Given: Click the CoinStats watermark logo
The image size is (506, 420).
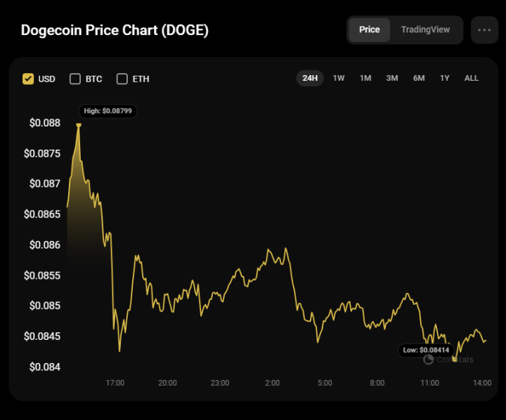Looking at the screenshot, I should 448,360.
